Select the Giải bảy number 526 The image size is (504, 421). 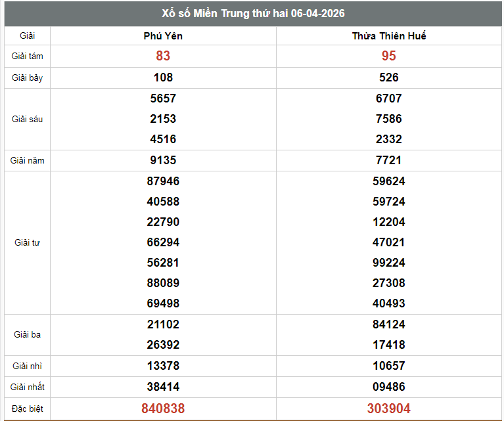click(388, 78)
